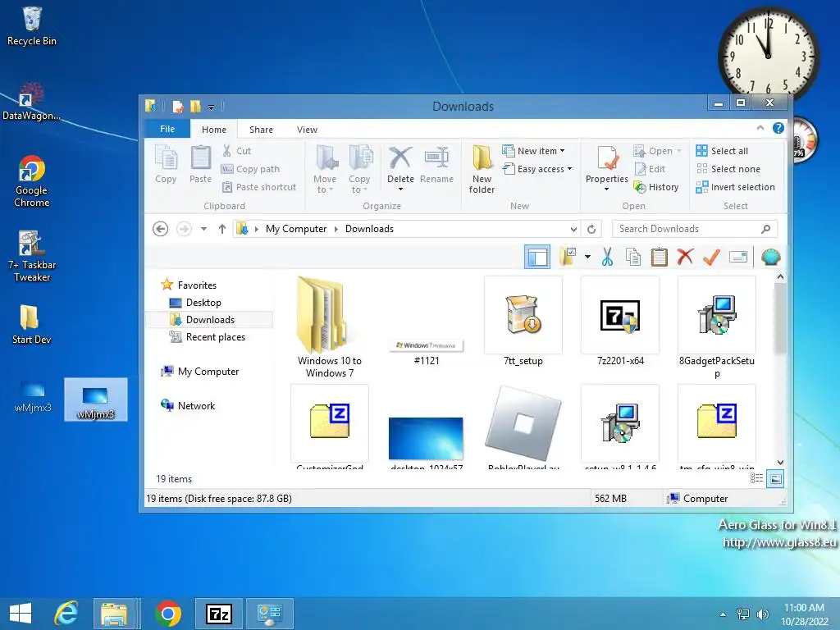Collapse the ribbon with the chevron arrow
840x630 pixels.
760,128
